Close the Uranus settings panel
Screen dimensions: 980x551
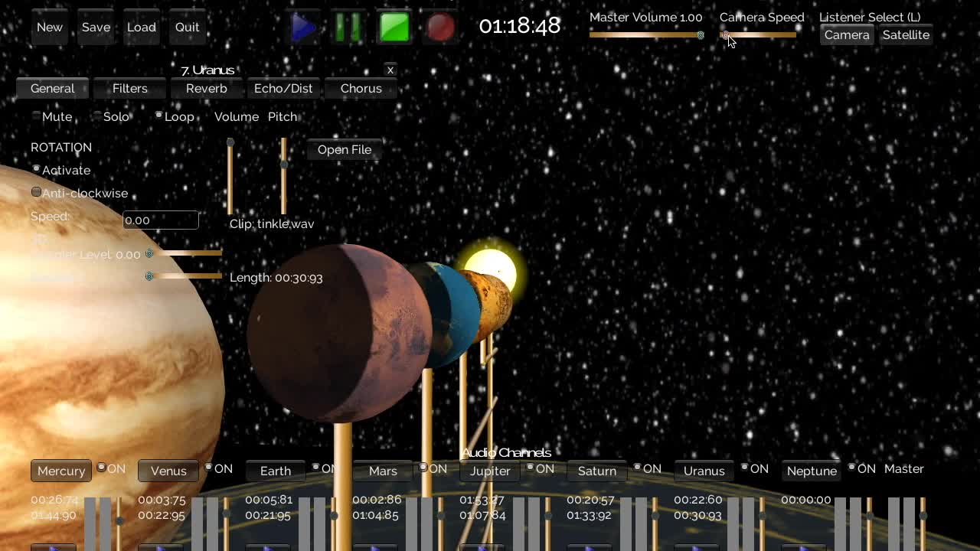point(390,70)
